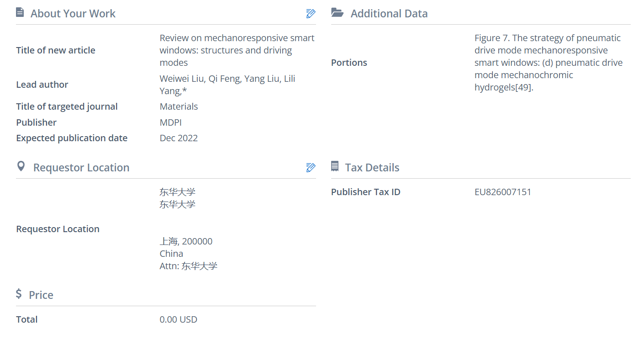Click the address line with postal code 200000
Screen dimensions: 644x340
click(186, 241)
